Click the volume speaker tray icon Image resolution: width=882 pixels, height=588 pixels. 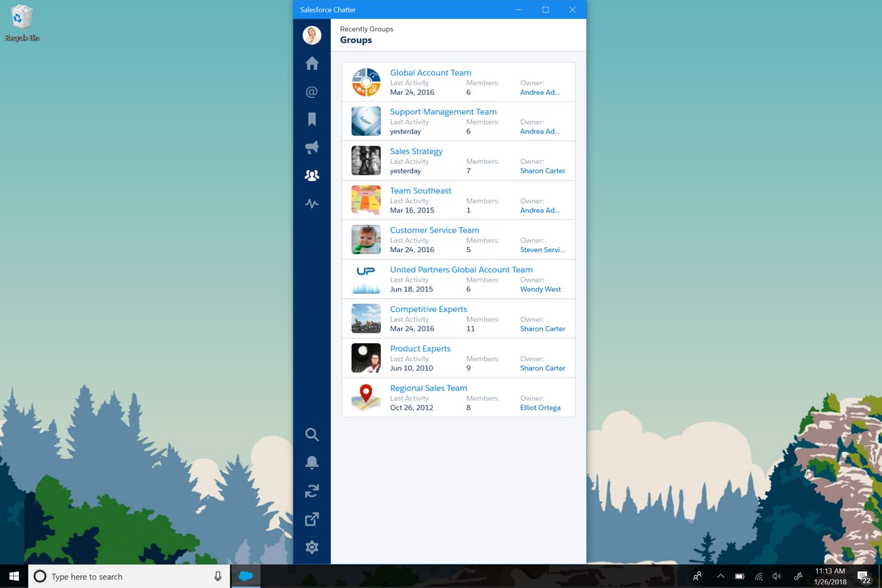point(777,576)
